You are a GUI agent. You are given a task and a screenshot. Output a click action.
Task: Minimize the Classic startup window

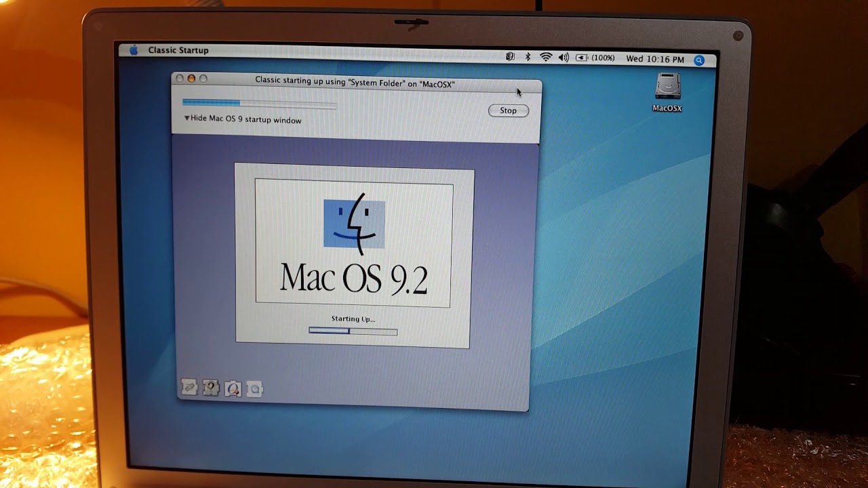(191, 79)
